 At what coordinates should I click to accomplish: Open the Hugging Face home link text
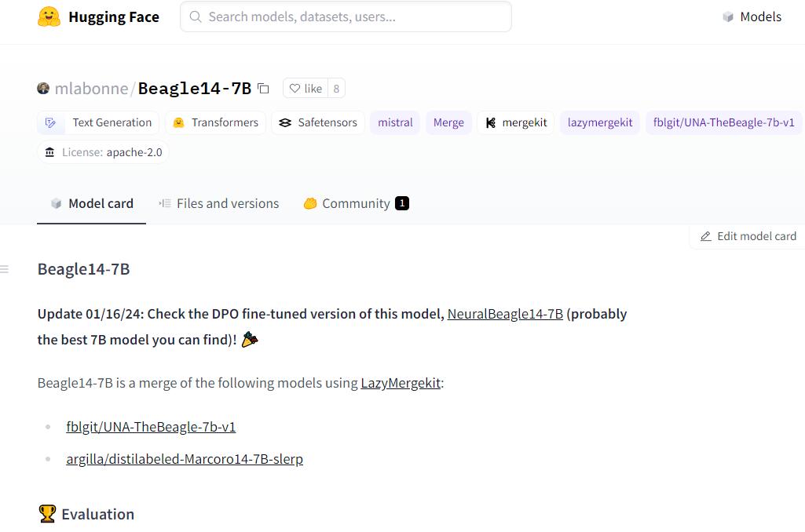113,17
